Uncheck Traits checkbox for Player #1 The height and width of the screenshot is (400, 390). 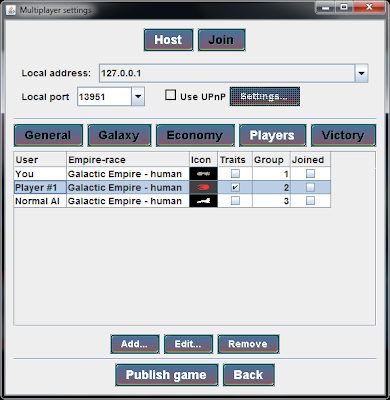click(x=235, y=187)
